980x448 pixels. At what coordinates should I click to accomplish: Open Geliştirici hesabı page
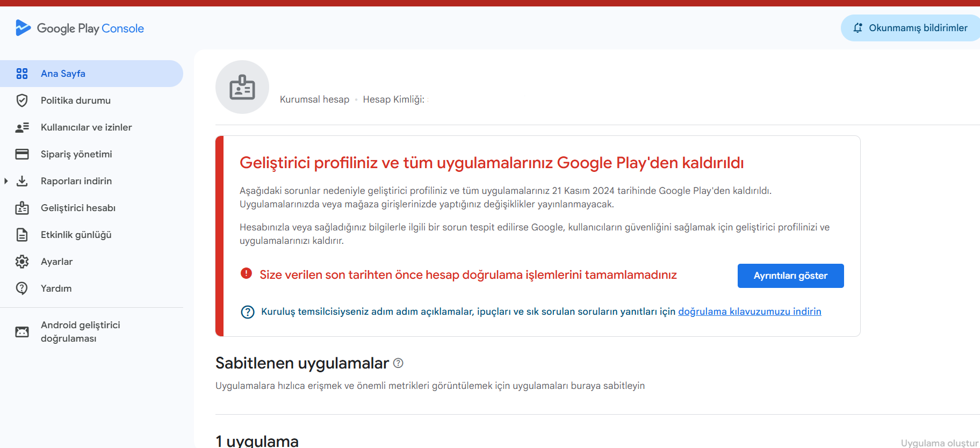point(91,208)
